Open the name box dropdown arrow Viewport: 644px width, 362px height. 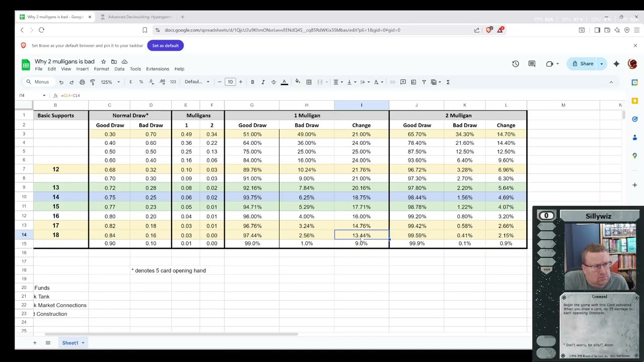(44, 96)
